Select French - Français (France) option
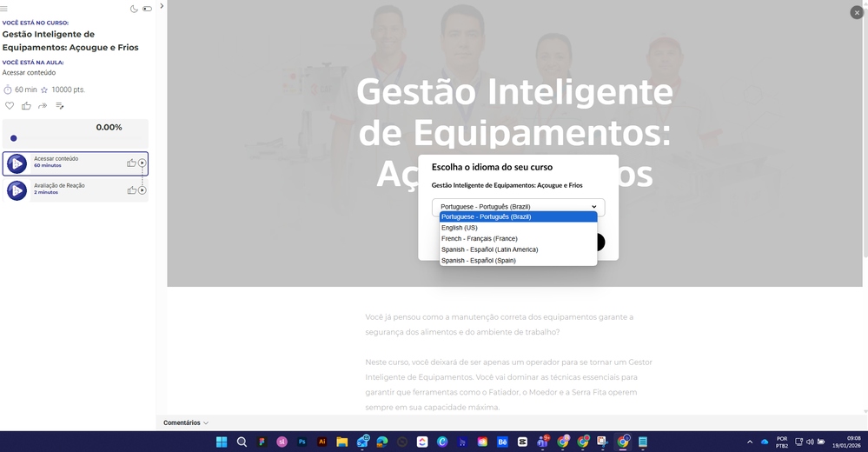The height and width of the screenshot is (452, 868). [x=518, y=239]
